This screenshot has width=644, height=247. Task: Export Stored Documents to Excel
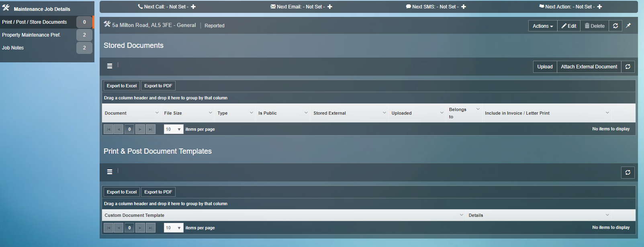122,86
